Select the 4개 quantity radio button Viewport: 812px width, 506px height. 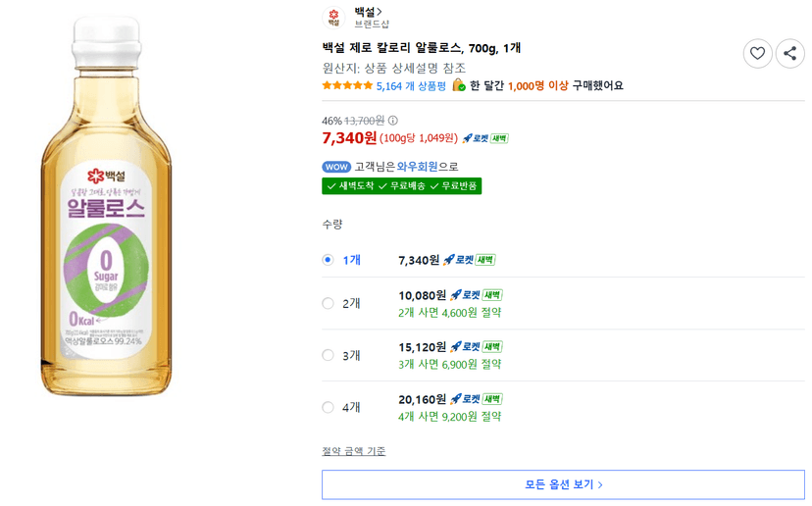(x=328, y=407)
